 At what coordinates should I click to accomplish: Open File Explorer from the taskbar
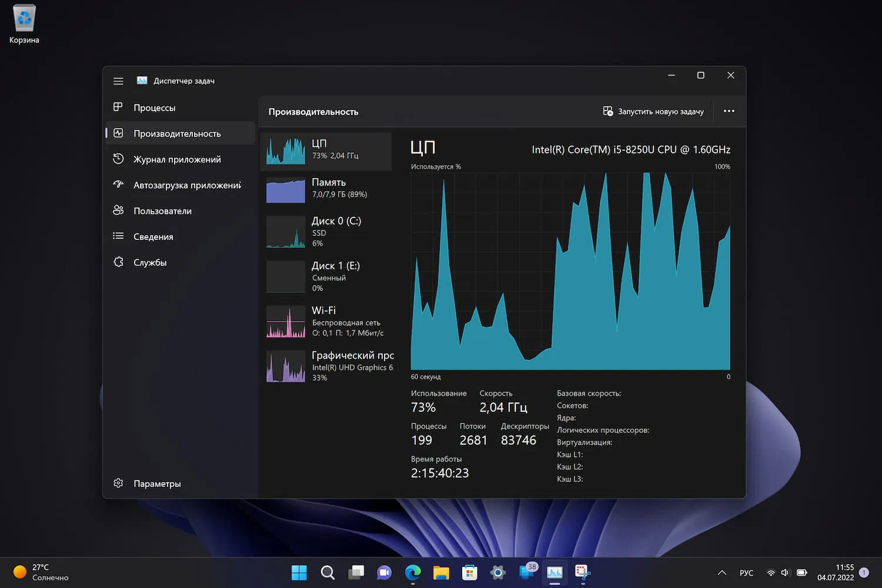pyautogui.click(x=441, y=572)
